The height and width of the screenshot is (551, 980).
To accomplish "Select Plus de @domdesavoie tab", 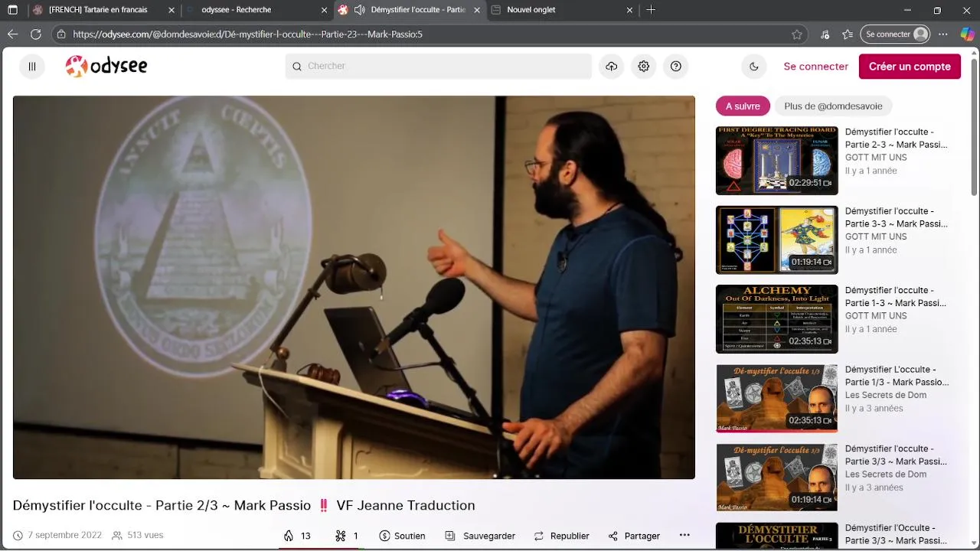I will tap(833, 106).
